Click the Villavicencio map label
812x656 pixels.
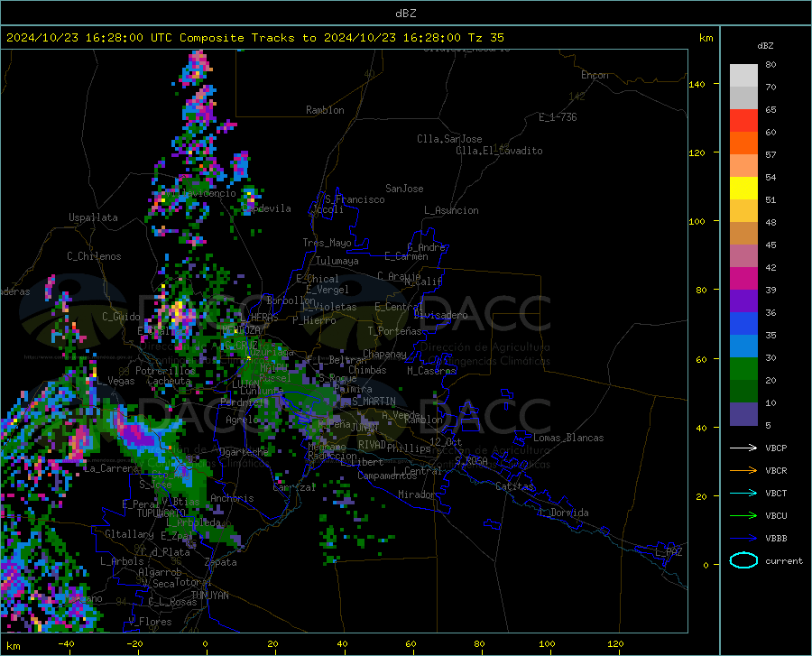click(x=201, y=193)
